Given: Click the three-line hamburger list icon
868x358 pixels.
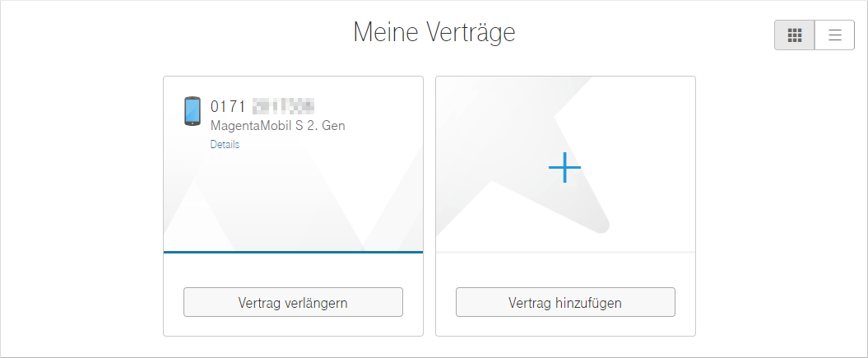Looking at the screenshot, I should point(835,35).
